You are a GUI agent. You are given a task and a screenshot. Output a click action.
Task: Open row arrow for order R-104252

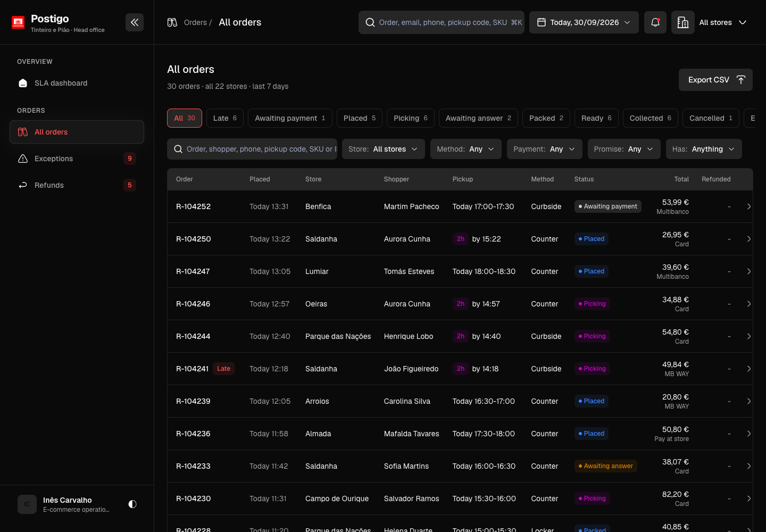coord(748,206)
